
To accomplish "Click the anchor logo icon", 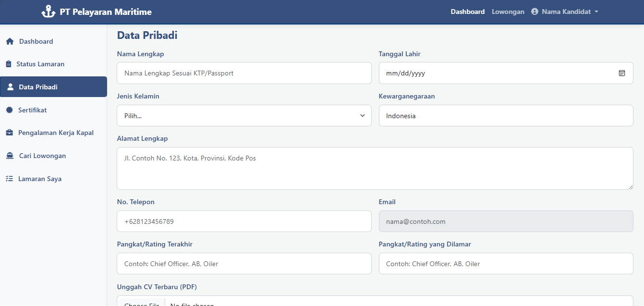I will click(48, 12).
